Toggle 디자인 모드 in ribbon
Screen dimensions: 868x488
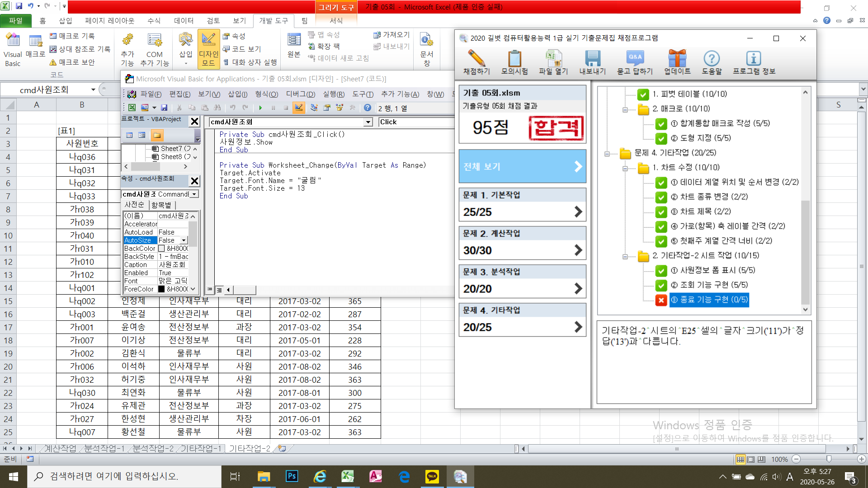(x=208, y=48)
